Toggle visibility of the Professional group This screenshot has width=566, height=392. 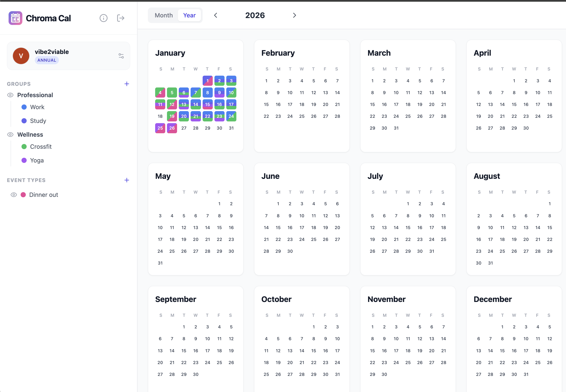point(10,95)
